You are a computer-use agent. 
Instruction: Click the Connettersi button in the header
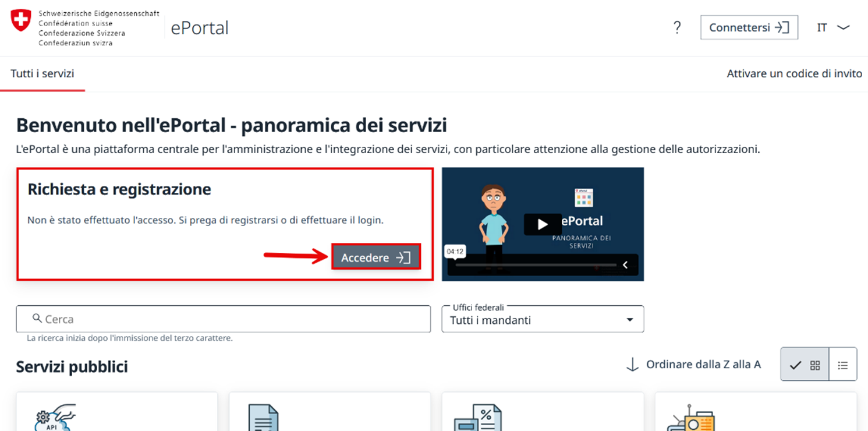749,27
